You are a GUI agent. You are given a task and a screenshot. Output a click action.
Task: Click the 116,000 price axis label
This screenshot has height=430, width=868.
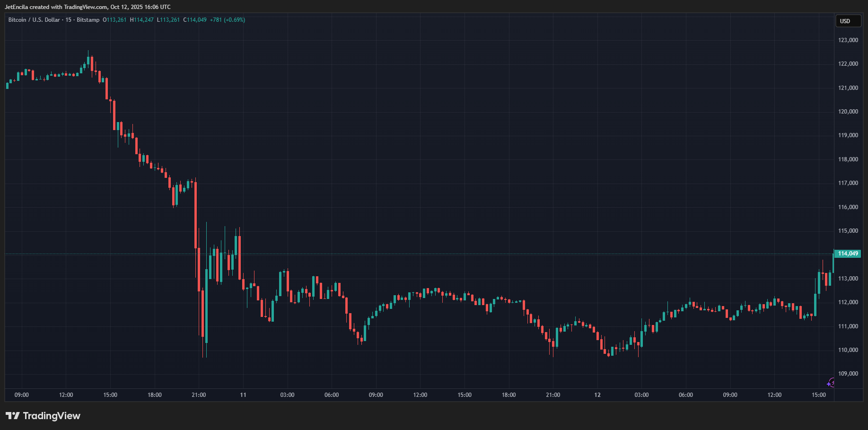tap(848, 207)
